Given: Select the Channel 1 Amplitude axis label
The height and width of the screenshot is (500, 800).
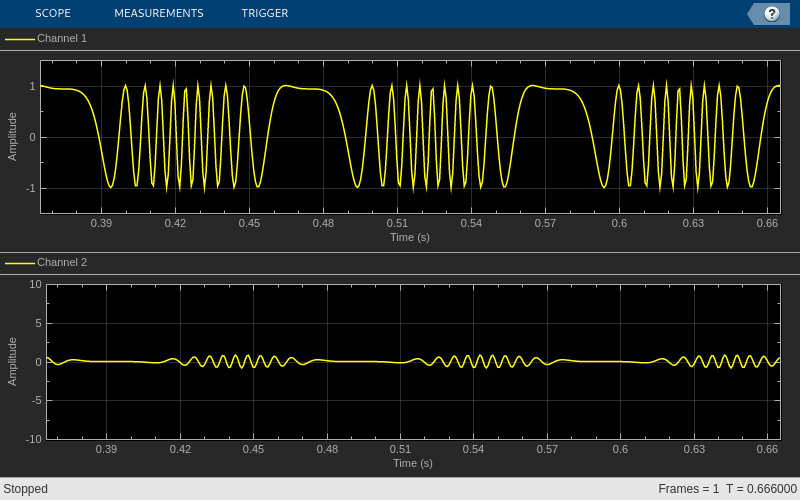Looking at the screenshot, I should pos(12,137).
